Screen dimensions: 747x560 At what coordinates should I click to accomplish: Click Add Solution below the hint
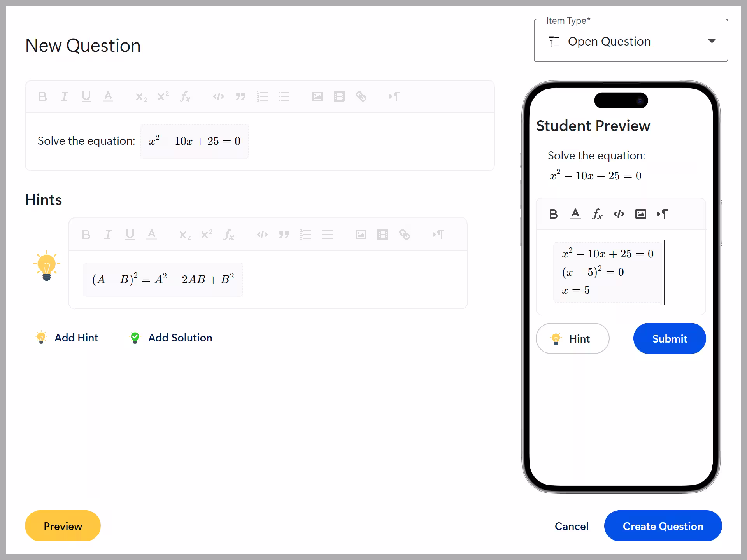tap(180, 338)
